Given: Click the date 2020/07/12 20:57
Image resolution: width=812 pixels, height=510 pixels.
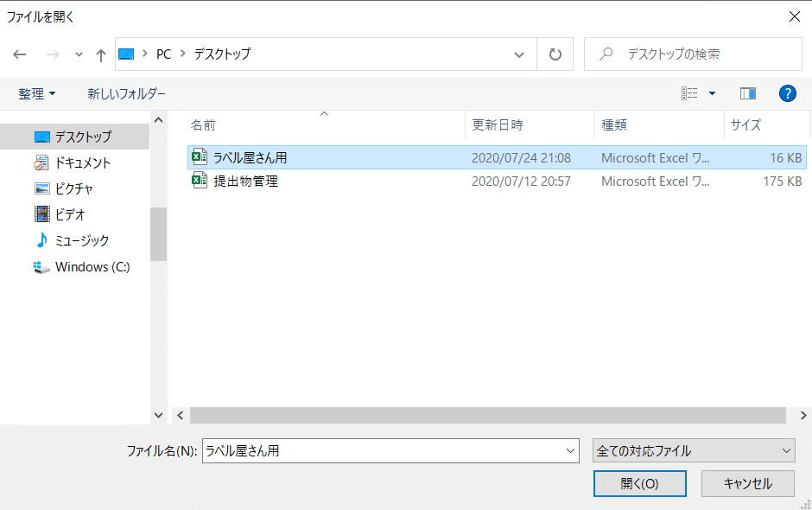Looking at the screenshot, I should point(521,181).
